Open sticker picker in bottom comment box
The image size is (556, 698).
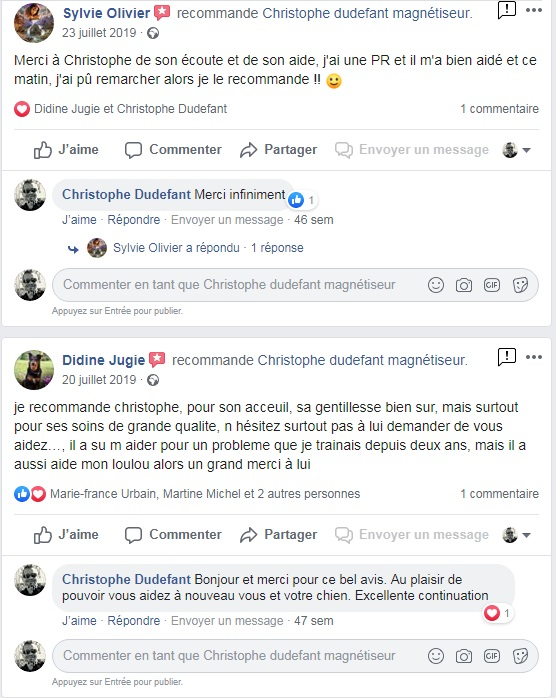click(x=520, y=656)
